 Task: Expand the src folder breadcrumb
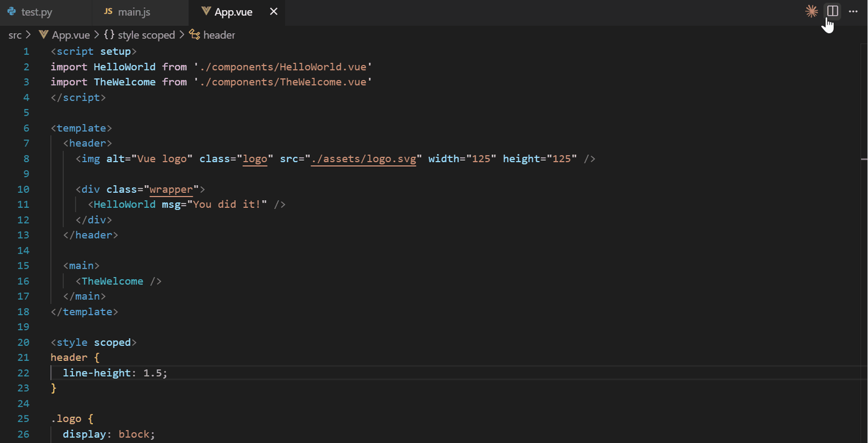(x=15, y=35)
